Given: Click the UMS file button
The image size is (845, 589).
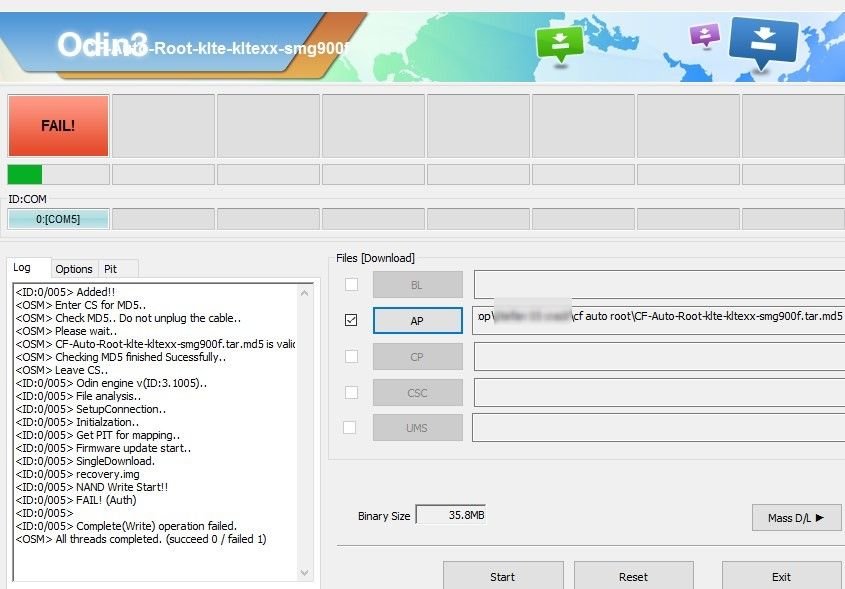Looking at the screenshot, I should pos(418,428).
